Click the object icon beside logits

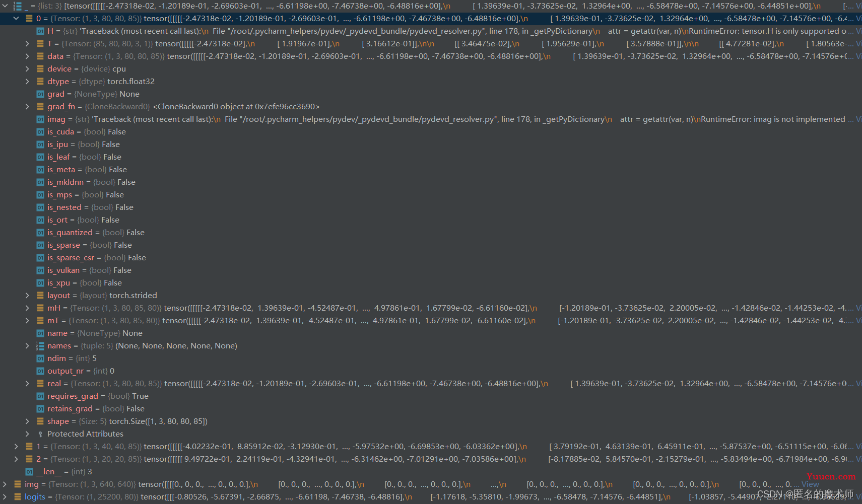point(18,497)
